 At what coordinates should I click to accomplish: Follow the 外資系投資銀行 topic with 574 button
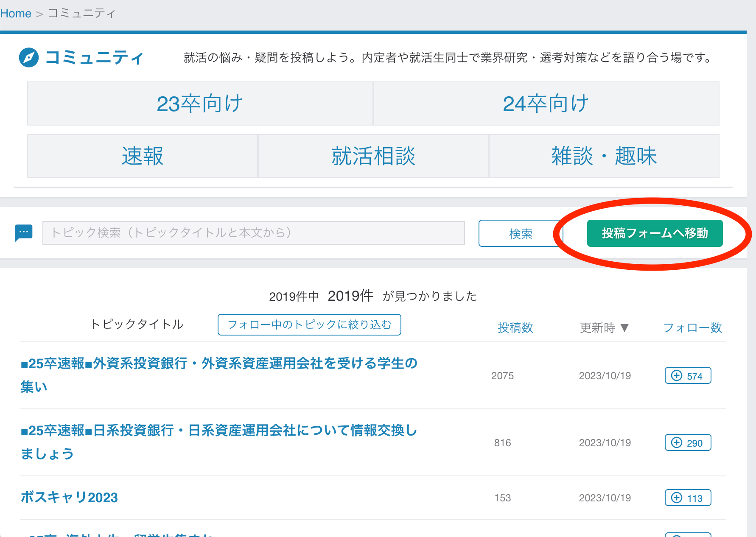[x=687, y=376]
